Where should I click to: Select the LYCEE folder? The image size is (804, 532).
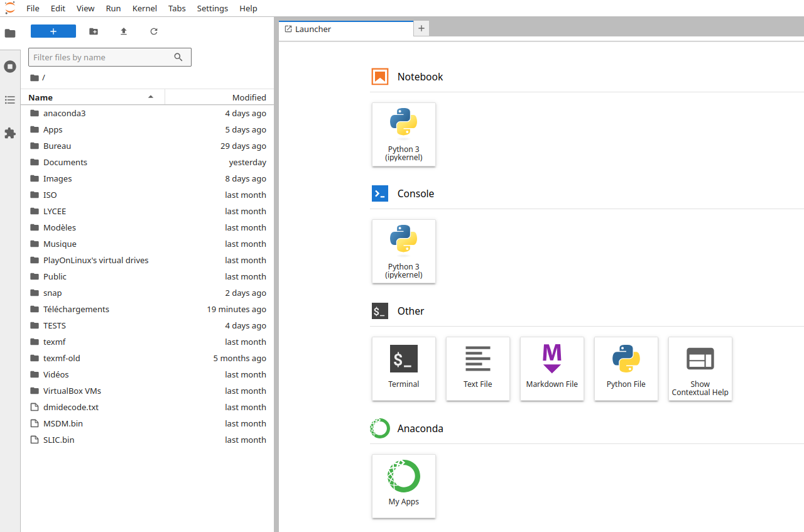(x=147, y=212)
